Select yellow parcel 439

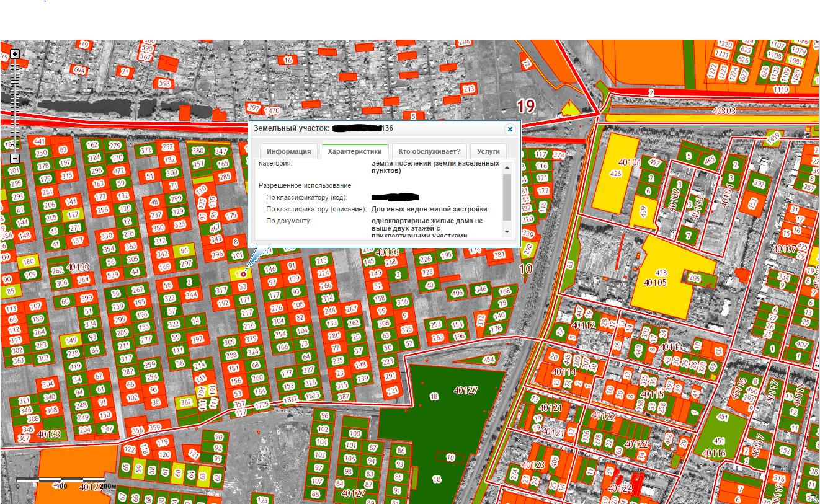coord(643,213)
